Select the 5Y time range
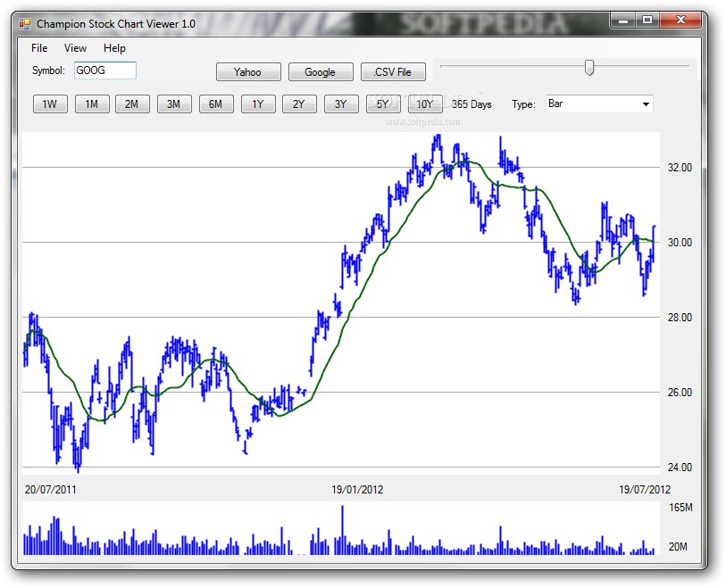Screen dimensions: 726x588 click(x=383, y=104)
